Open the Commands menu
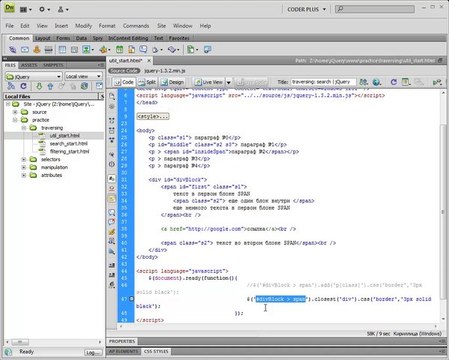The width and height of the screenshot is (449, 360). tap(136, 26)
